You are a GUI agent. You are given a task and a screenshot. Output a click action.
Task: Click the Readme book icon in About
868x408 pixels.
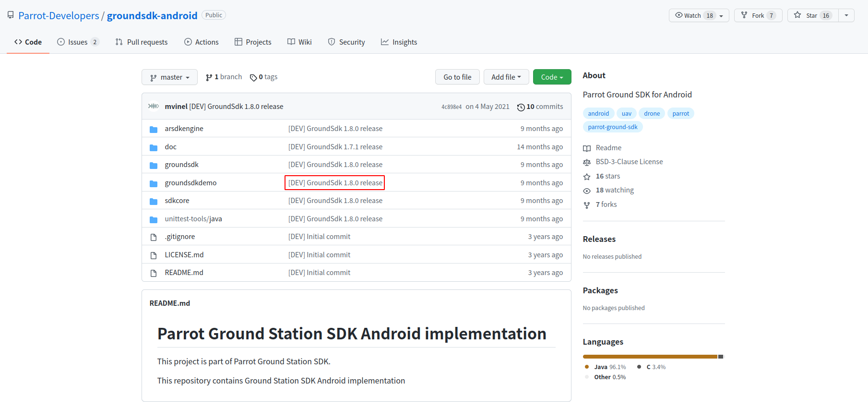point(587,148)
